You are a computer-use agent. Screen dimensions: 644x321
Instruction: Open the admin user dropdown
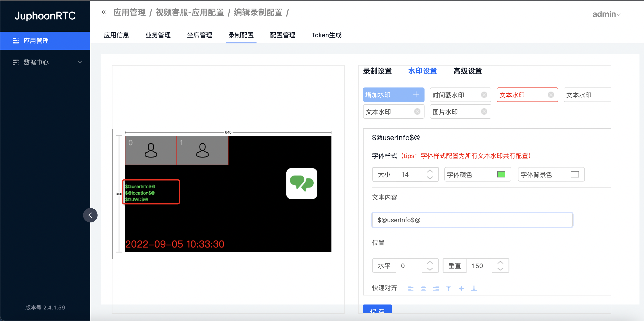tap(606, 14)
